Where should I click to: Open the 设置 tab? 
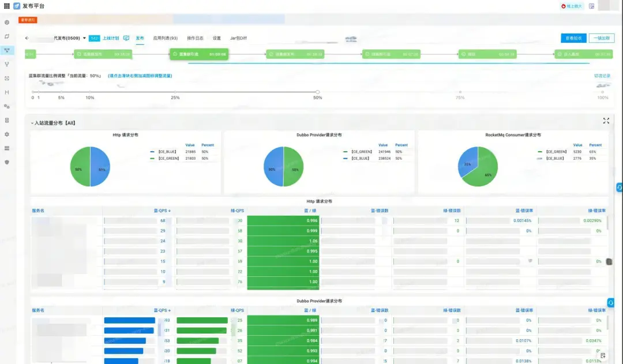point(216,38)
